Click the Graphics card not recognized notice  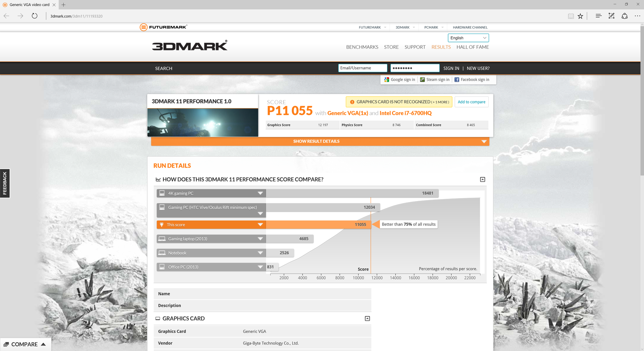399,102
